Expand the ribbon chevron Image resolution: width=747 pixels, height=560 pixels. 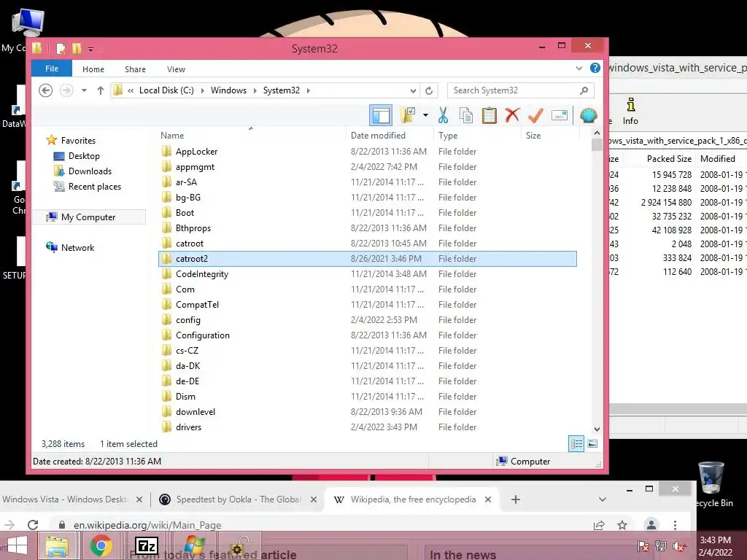pyautogui.click(x=578, y=69)
